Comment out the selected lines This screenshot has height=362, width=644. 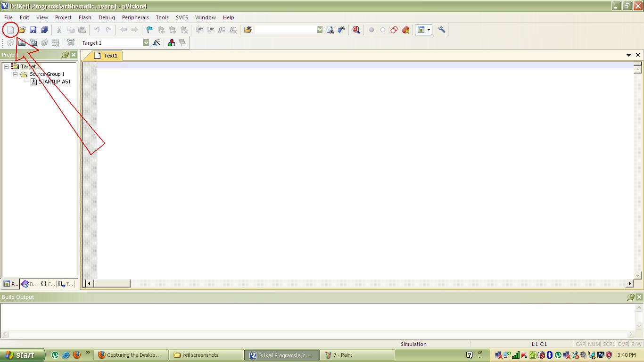[222, 30]
